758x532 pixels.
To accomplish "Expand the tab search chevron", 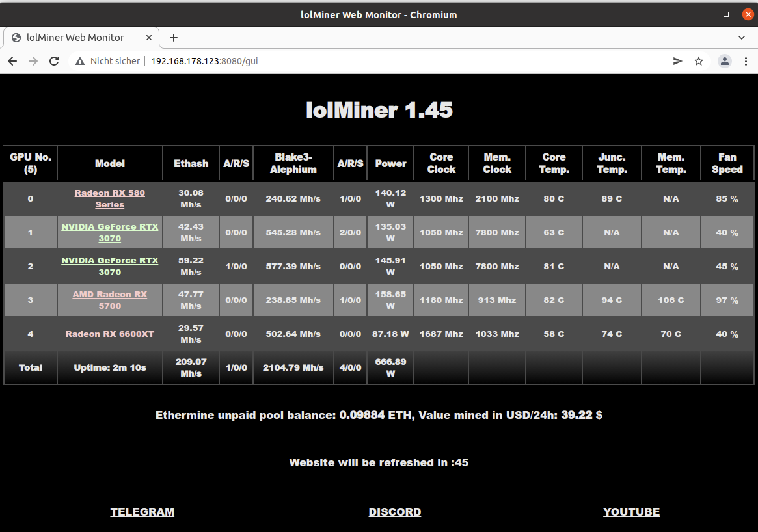I will (x=742, y=38).
